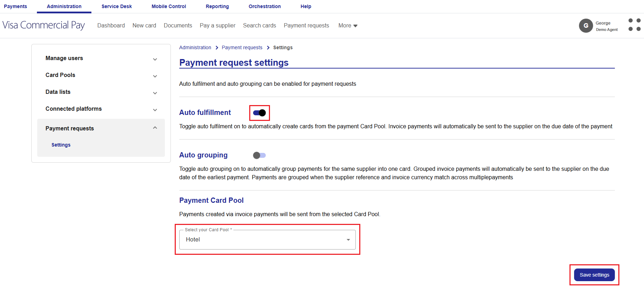This screenshot has height=291, width=644.
Task: Go to New card page
Action: pyautogui.click(x=144, y=26)
